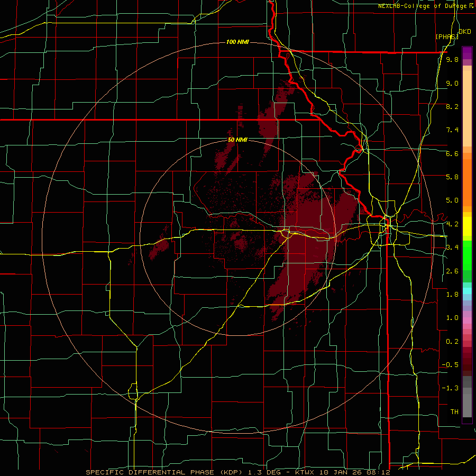Click the -0.5 value on the scale
The width and height of the screenshot is (476, 476).
[450, 365]
